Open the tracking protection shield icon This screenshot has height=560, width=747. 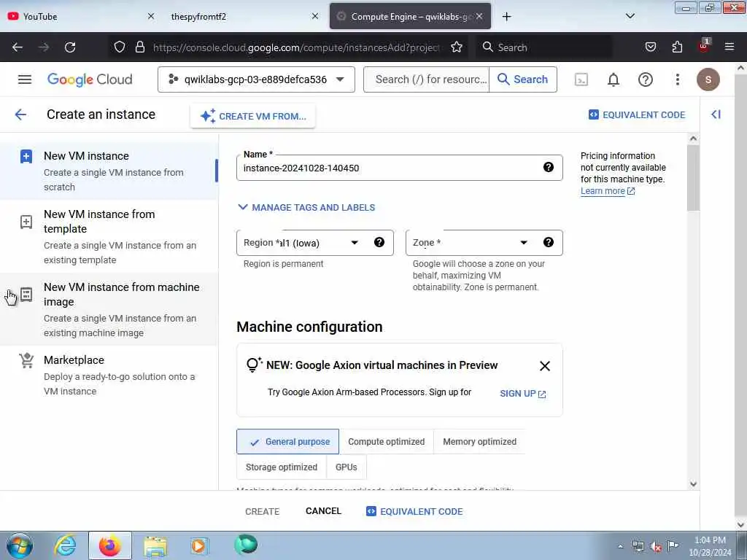tap(120, 47)
